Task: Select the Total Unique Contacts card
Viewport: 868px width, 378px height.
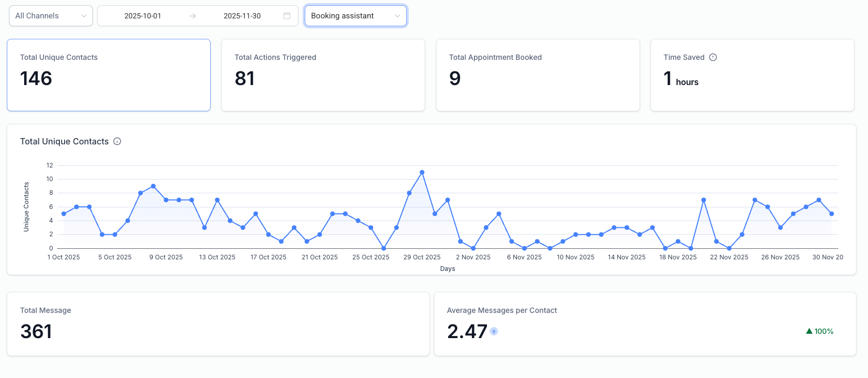Action: (x=109, y=75)
